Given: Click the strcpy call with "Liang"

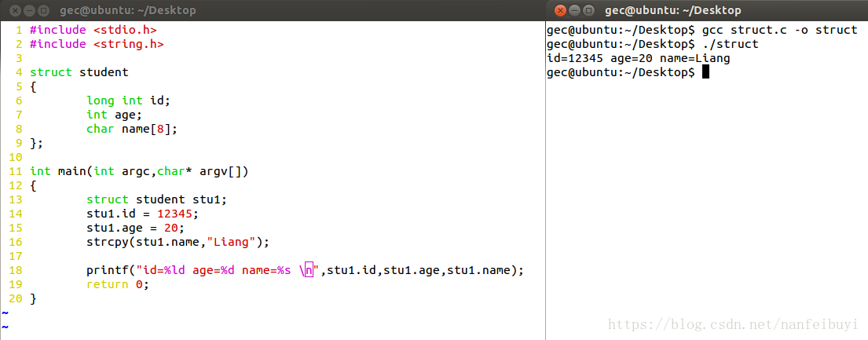Looking at the screenshot, I should coord(178,242).
